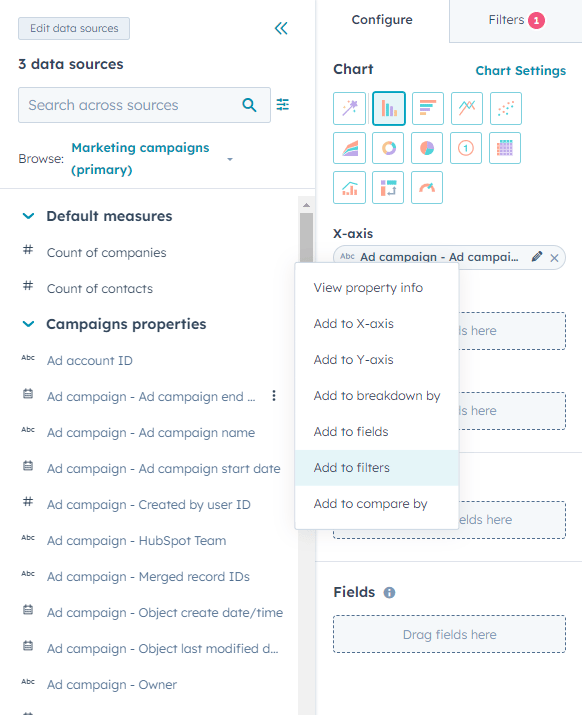Choose the horizontal bar chart icon
This screenshot has height=715, width=582.
(427, 109)
